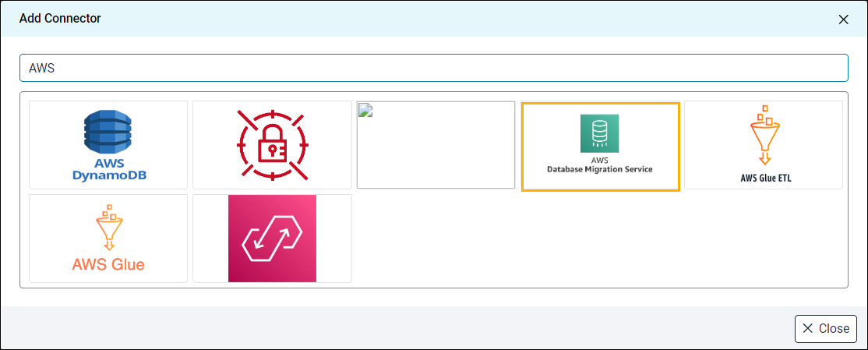Image resolution: width=868 pixels, height=350 pixels.
Task: Dismiss dialog with the X icon
Action: (843, 20)
